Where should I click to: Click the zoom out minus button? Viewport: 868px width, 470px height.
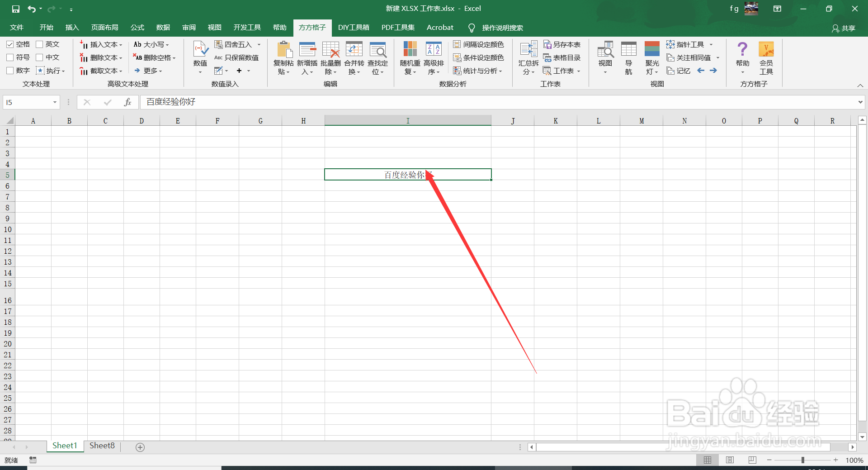point(769,460)
